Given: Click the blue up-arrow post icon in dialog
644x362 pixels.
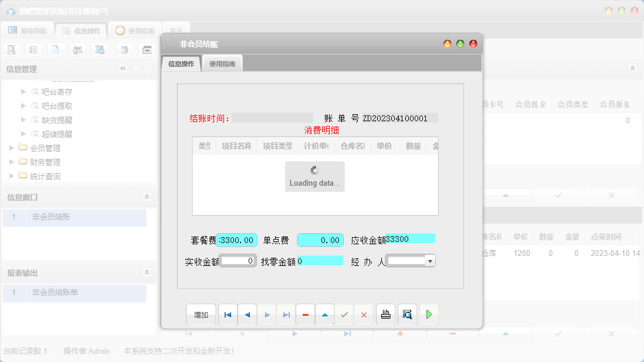Looking at the screenshot, I should click(x=325, y=315).
